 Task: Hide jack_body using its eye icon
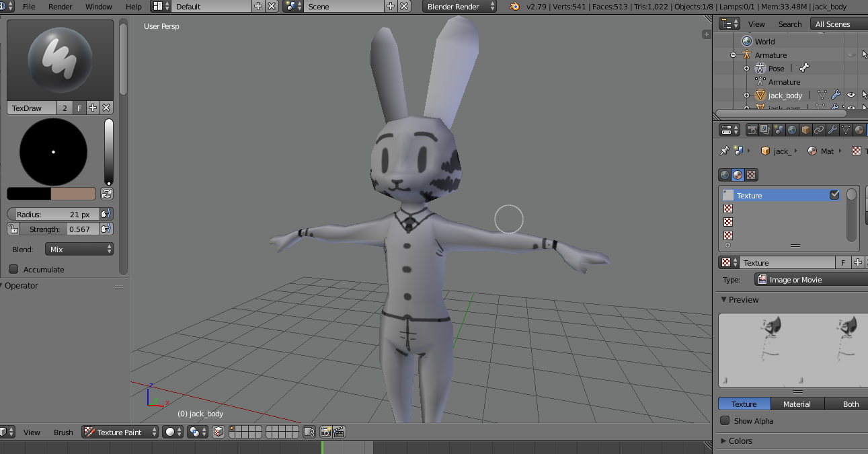click(x=851, y=96)
